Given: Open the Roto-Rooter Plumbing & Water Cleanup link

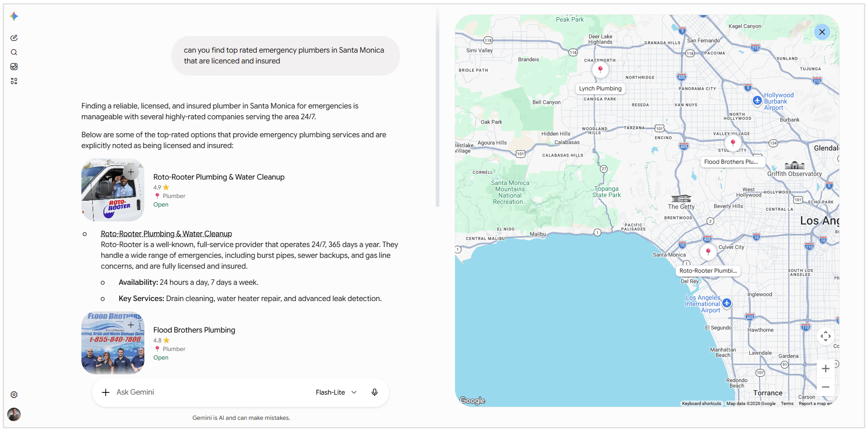Looking at the screenshot, I should coord(166,234).
